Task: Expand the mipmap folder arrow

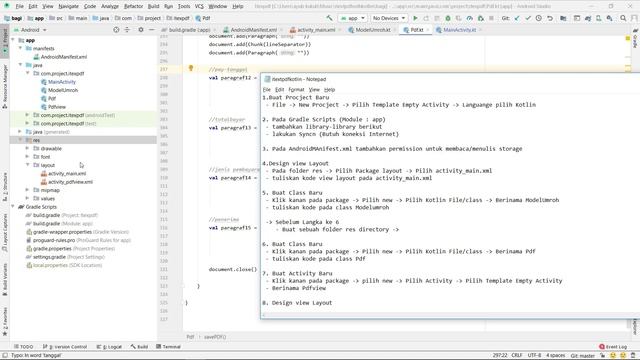Action: click(28, 190)
